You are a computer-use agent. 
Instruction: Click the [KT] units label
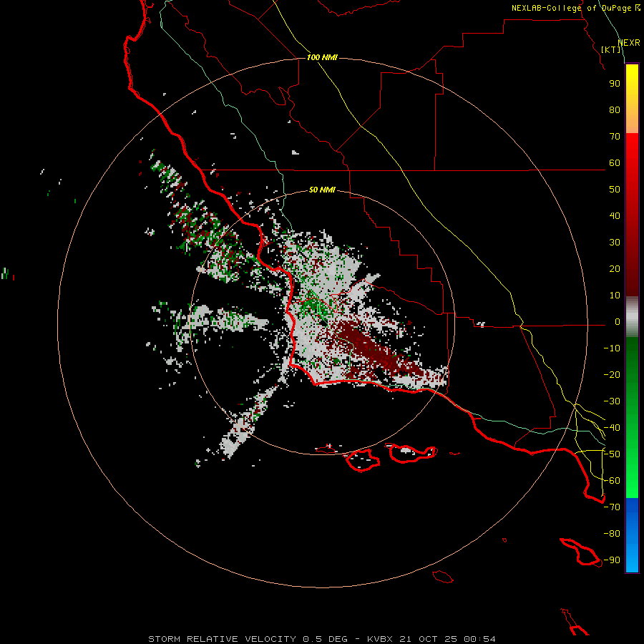coord(611,49)
